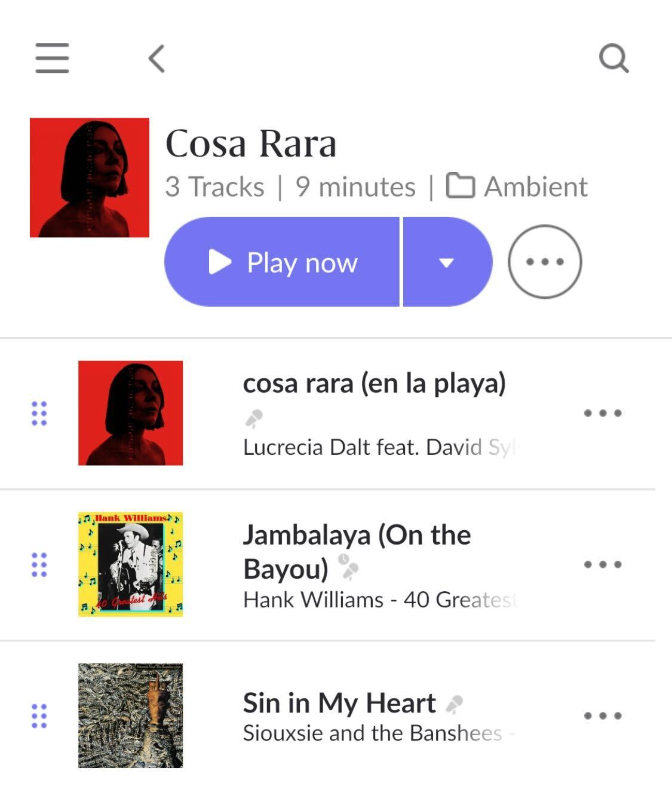The width and height of the screenshot is (672, 792).
Task: Open the hamburger menu
Action: pos(52,58)
